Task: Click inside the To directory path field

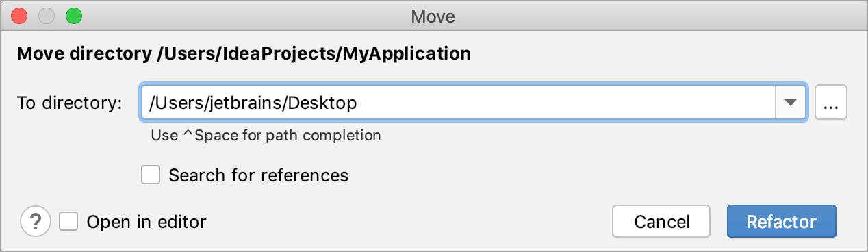Action: [459, 103]
